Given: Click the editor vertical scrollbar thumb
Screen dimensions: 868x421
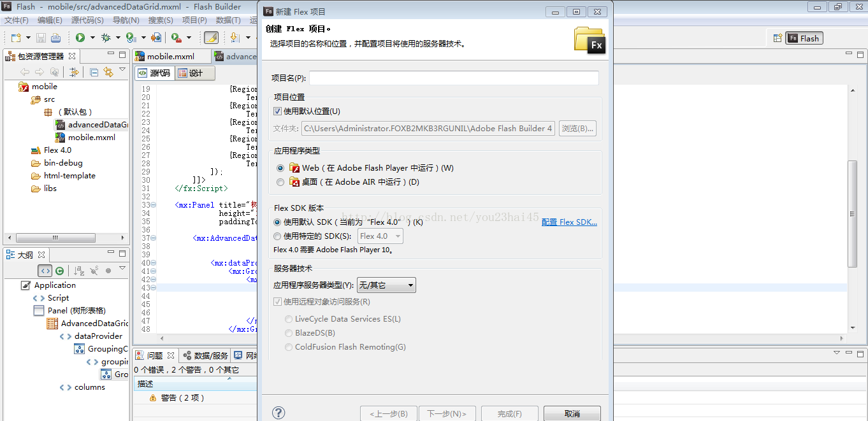Looking at the screenshot, I should click(x=853, y=213).
